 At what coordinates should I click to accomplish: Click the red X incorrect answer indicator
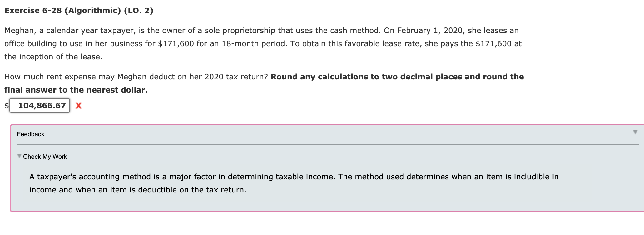(x=78, y=105)
